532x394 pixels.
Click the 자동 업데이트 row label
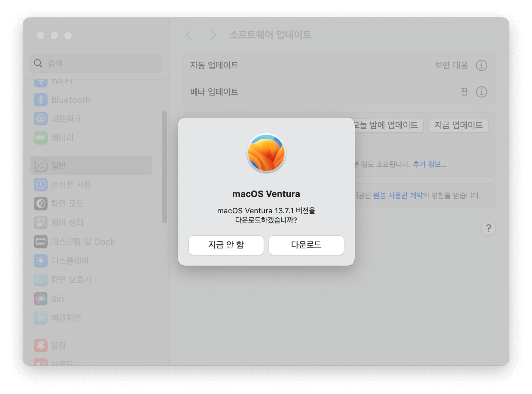214,65
